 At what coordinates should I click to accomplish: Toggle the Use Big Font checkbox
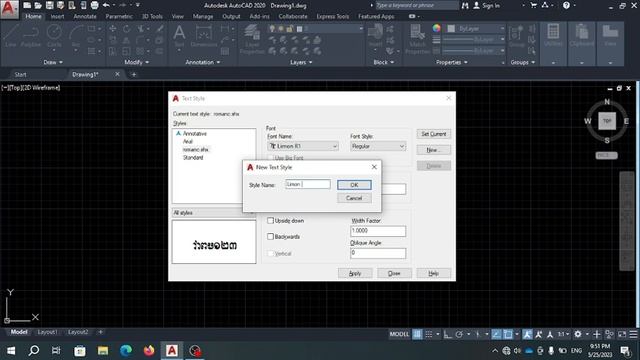tap(270, 158)
